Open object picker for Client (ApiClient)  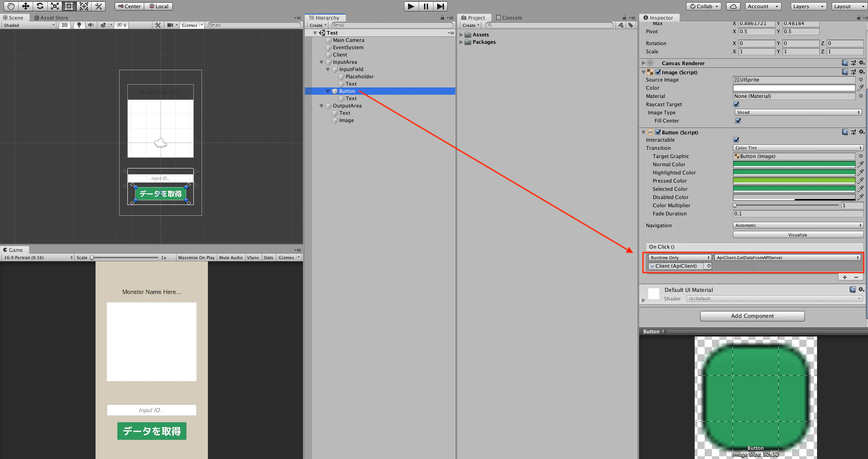click(708, 266)
